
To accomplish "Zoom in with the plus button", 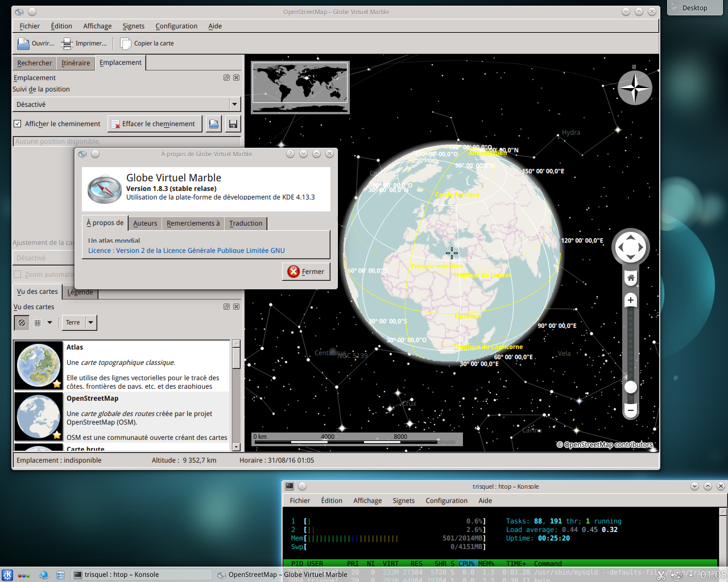I will click(x=630, y=300).
